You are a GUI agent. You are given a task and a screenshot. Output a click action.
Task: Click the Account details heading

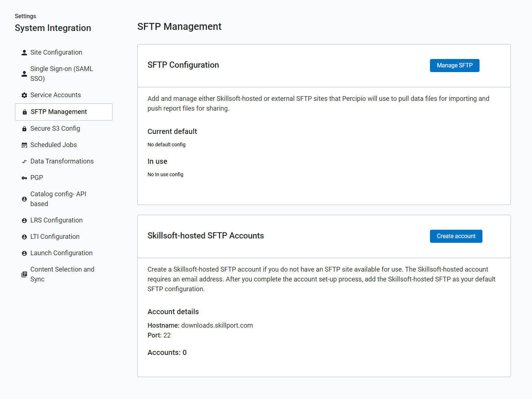tap(173, 312)
